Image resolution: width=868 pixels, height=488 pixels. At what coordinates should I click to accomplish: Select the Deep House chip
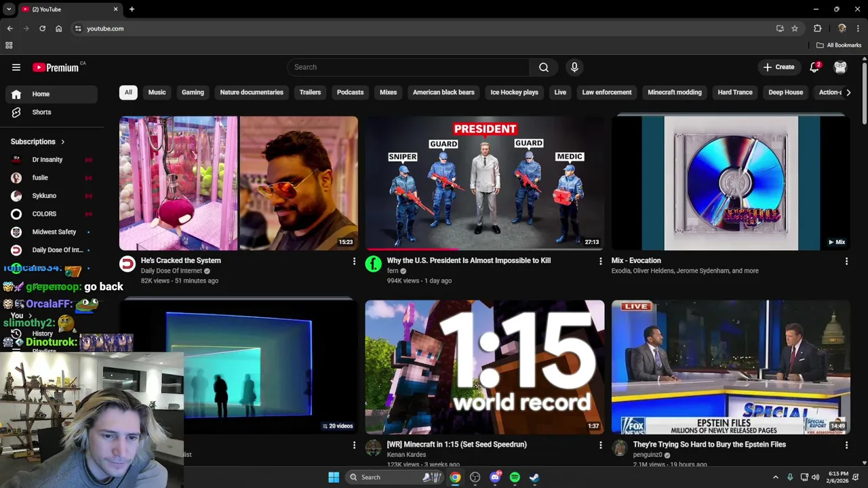[785, 92]
